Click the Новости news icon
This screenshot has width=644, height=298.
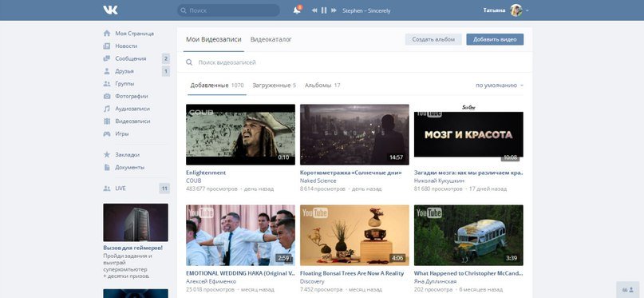coord(107,46)
